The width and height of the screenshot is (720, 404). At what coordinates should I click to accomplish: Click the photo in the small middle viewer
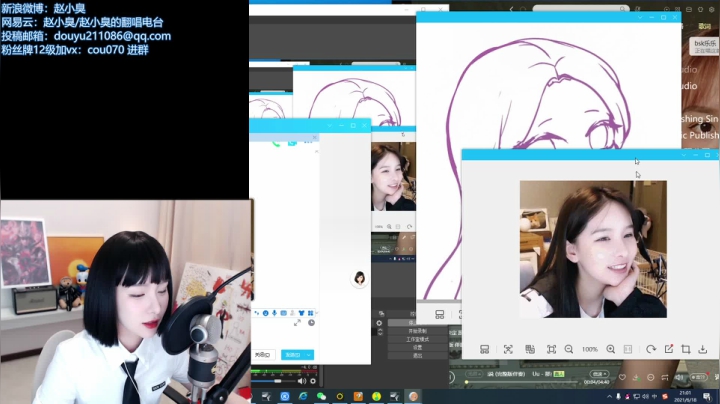coord(394,177)
